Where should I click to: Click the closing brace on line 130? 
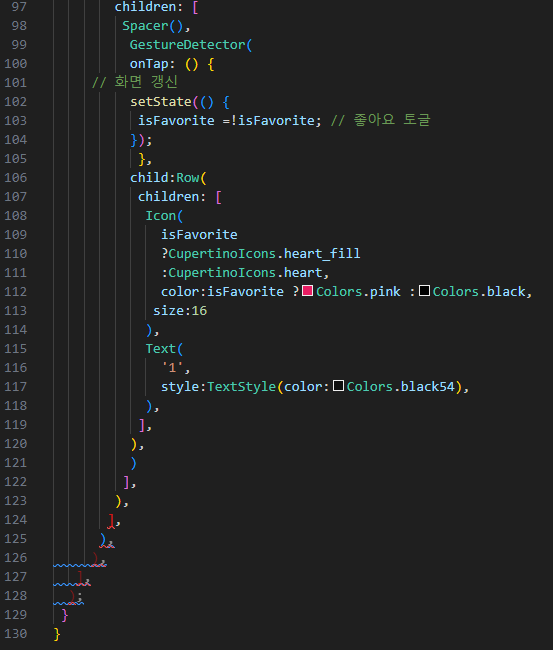pos(56,635)
